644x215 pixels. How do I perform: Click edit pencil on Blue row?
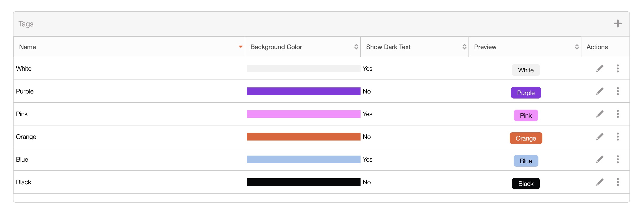[x=600, y=160]
